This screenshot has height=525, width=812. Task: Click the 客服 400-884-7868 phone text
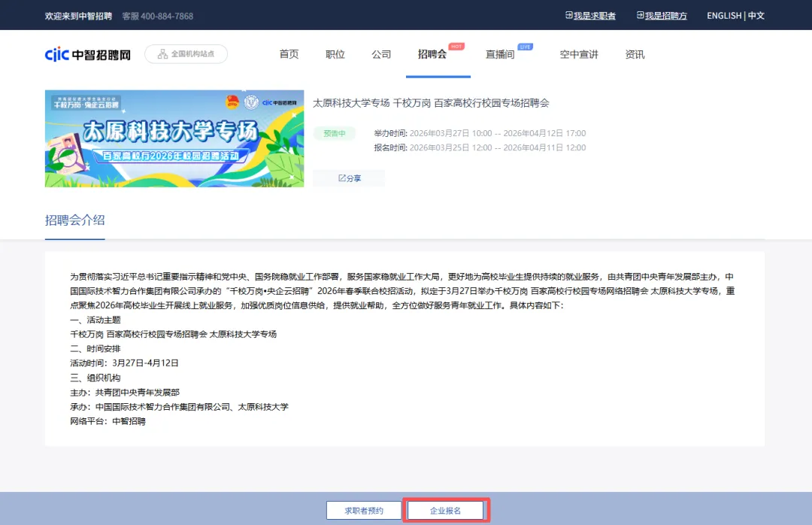(157, 16)
